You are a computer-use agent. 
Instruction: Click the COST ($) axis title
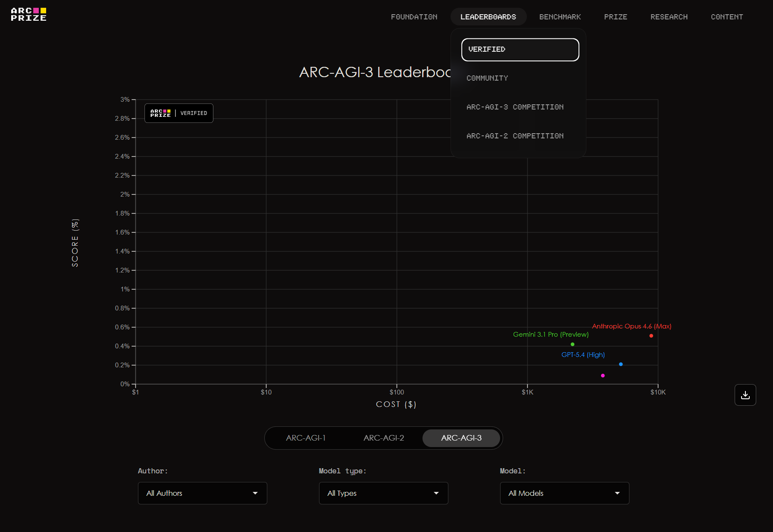tap(396, 404)
